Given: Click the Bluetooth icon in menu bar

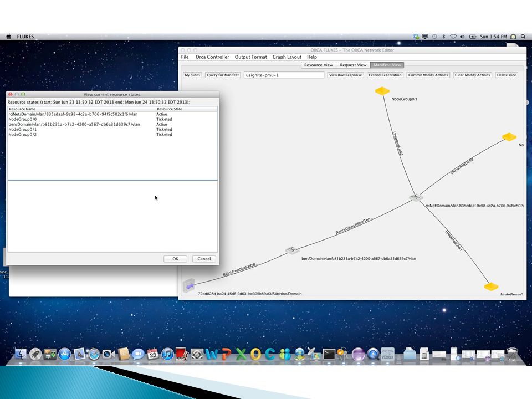Looking at the screenshot, I should point(444,37).
